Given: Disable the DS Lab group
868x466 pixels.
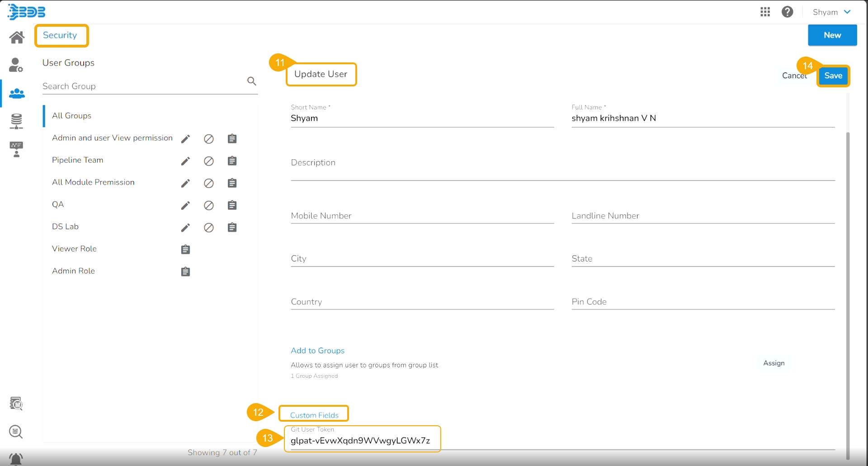Looking at the screenshot, I should coord(208,228).
